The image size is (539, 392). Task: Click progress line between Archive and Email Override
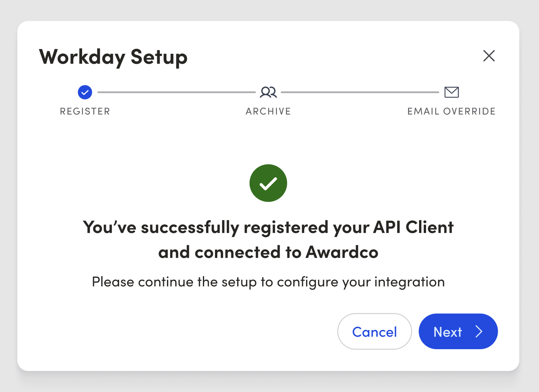point(360,92)
